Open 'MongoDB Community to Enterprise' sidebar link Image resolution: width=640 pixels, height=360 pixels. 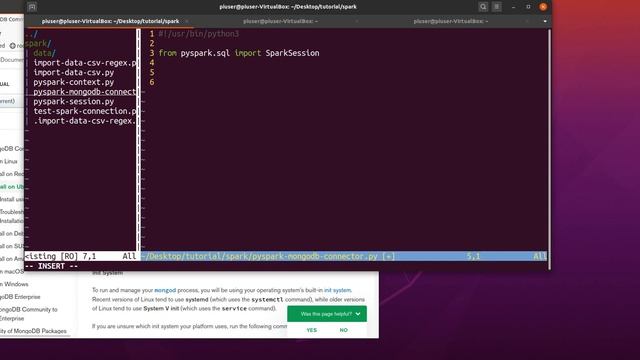pyautogui.click(x=29, y=314)
